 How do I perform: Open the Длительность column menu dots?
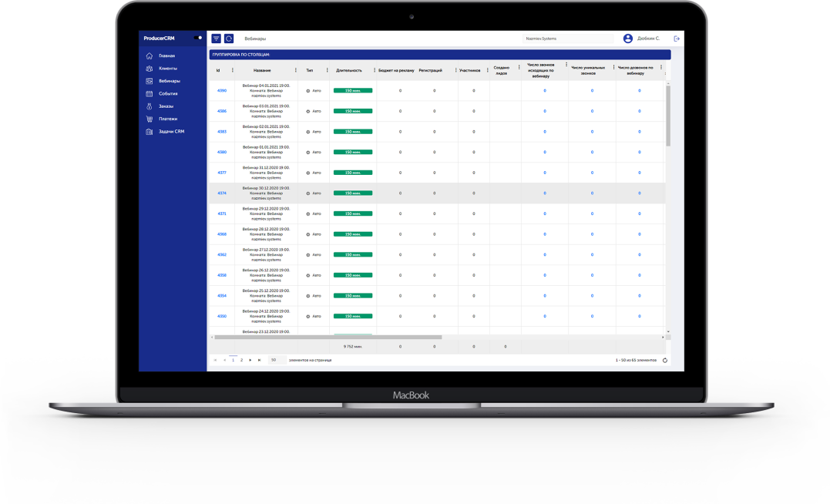[x=375, y=70]
